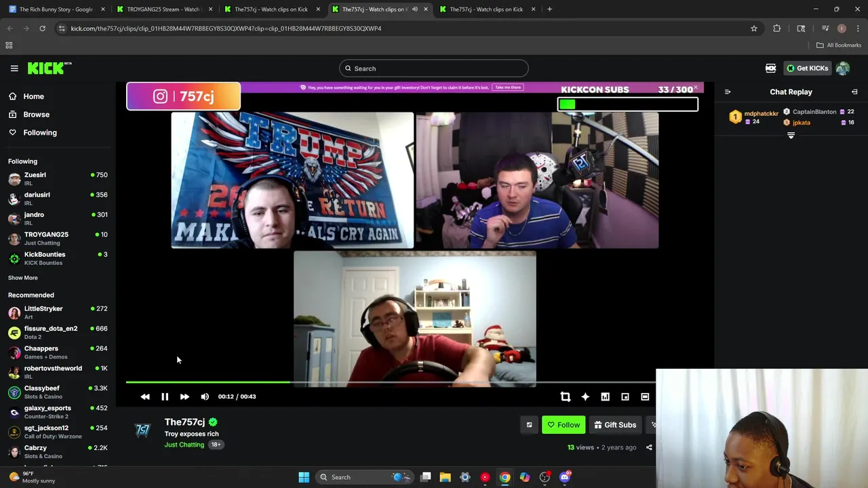Viewport: 868px width, 488px height.
Task: Switch to last The757cj clips tab
Action: [x=487, y=9]
